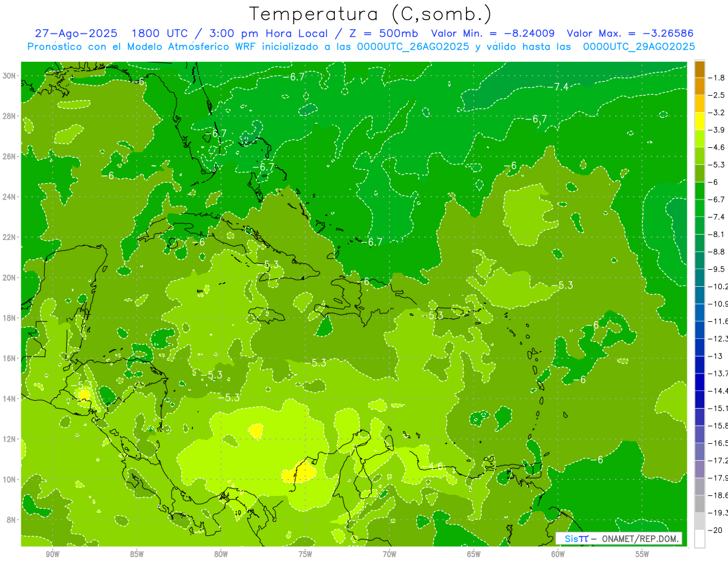Click the '-3.9' legend value
The height and width of the screenshot is (562, 728).
717,130
